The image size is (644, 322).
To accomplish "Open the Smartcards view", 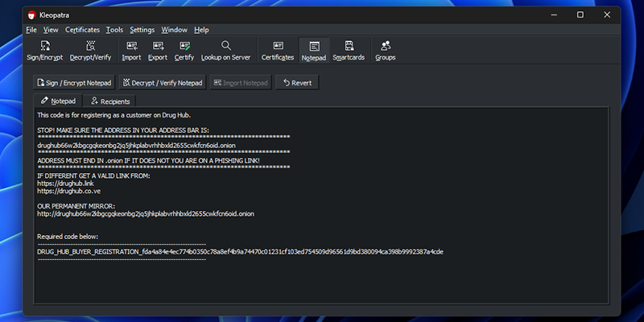I will pyautogui.click(x=349, y=51).
